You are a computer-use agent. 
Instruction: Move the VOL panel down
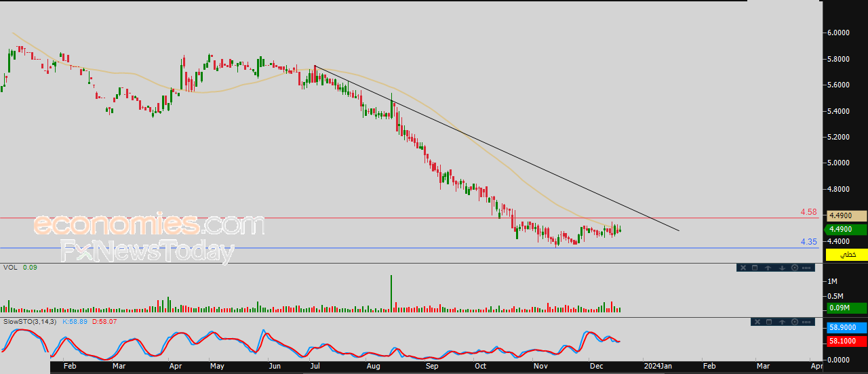782,268
